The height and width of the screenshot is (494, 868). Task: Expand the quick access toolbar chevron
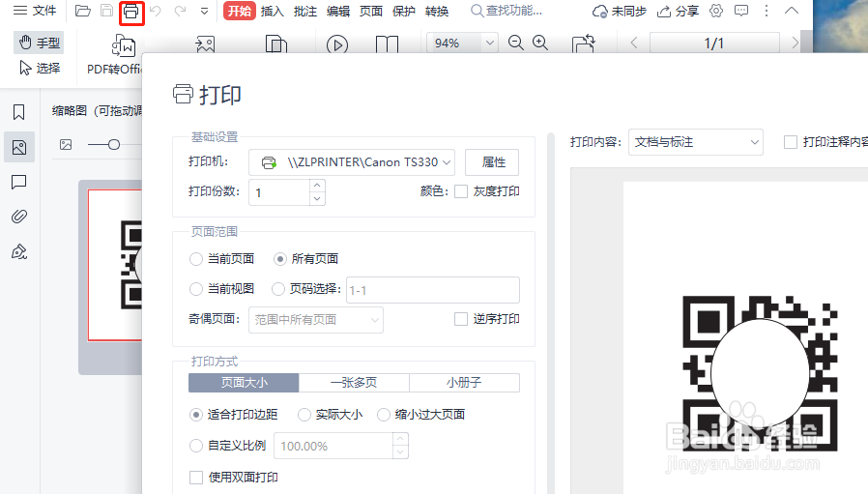[204, 11]
